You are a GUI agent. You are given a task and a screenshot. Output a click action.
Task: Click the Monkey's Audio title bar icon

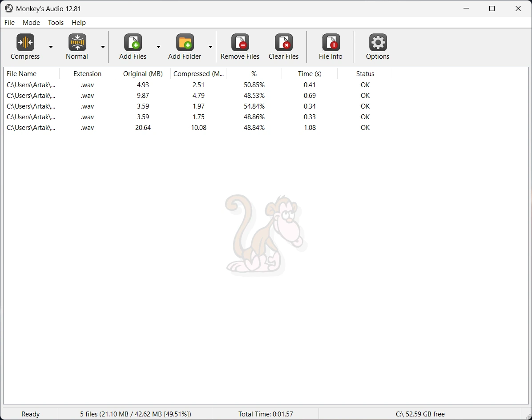9,8
